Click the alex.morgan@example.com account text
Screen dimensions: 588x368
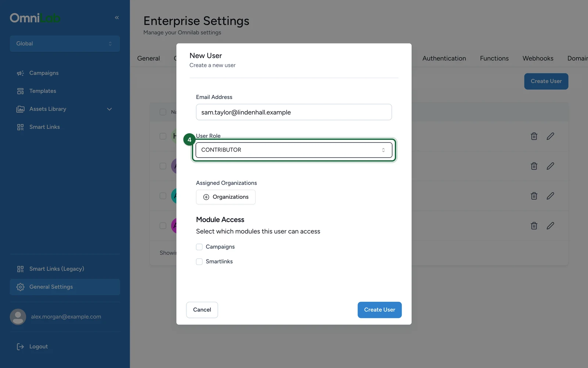tap(66, 317)
